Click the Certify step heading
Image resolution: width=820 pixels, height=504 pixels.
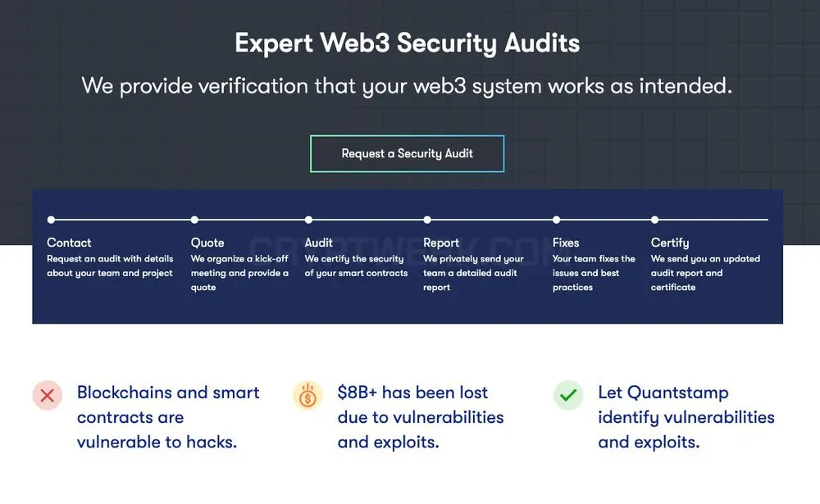coord(670,243)
